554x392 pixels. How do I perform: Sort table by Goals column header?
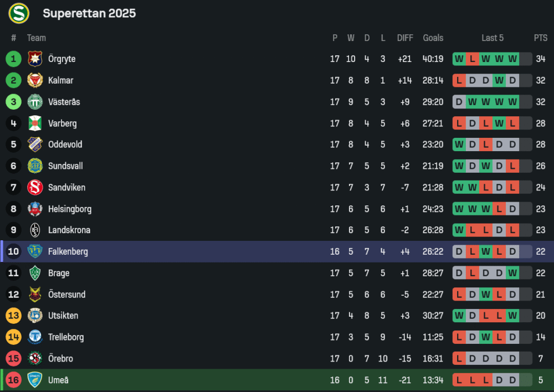[433, 38]
